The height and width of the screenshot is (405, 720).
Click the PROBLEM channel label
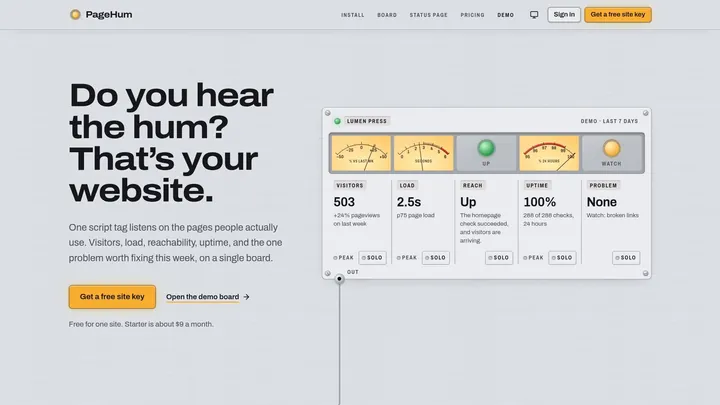[x=603, y=186]
